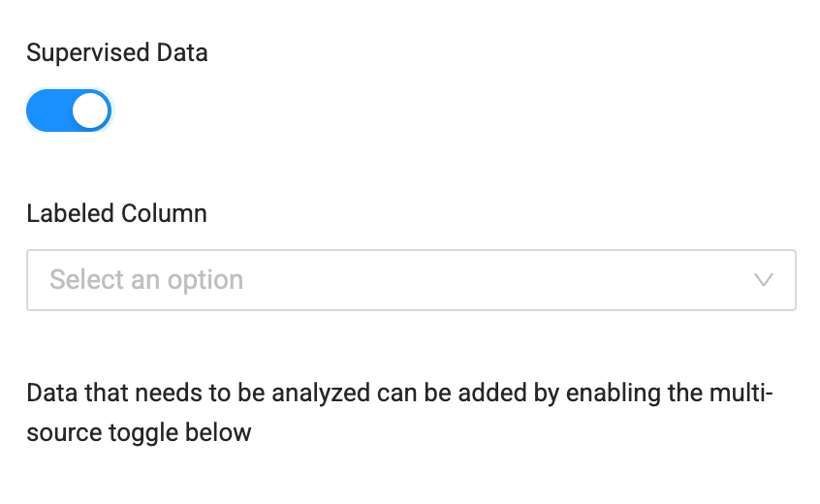Click the blue area of the enabled switch
The width and height of the screenshot is (820, 504).
tap(49, 110)
